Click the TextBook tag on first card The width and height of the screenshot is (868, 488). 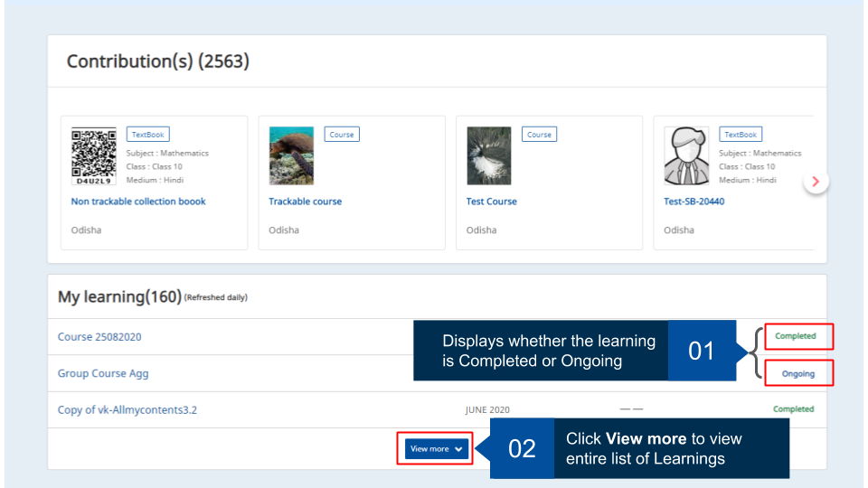147,135
